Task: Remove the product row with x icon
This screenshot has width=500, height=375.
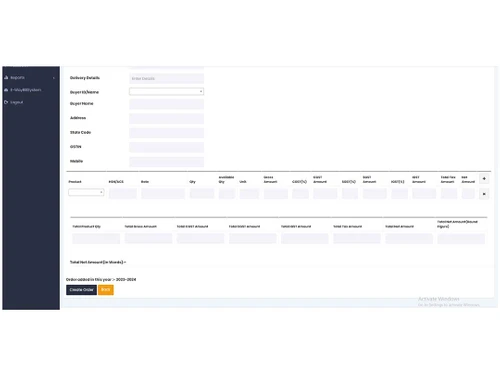Action: pyautogui.click(x=484, y=194)
